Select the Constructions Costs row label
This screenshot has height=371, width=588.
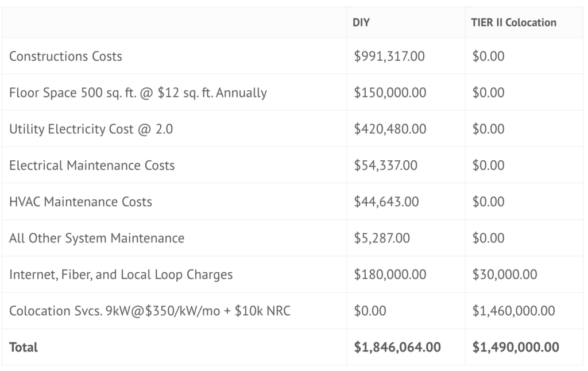(x=65, y=56)
